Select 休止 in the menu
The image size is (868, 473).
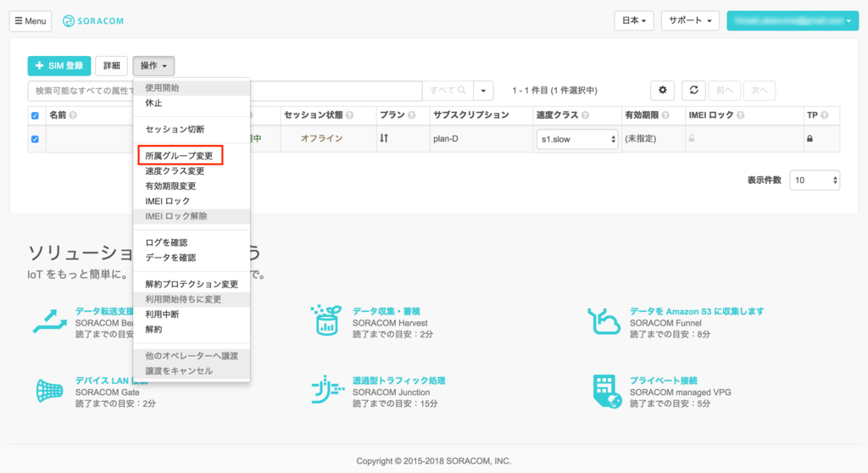tap(191, 103)
